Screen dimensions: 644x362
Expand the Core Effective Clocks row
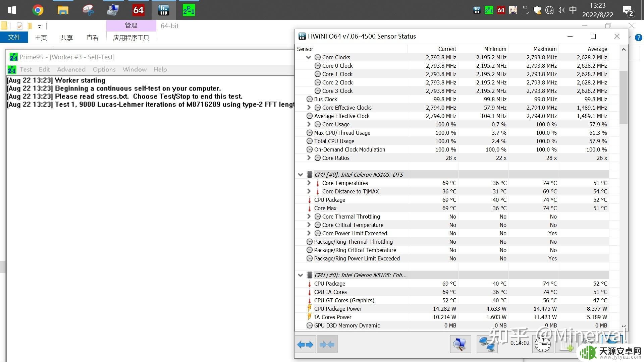(309, 108)
